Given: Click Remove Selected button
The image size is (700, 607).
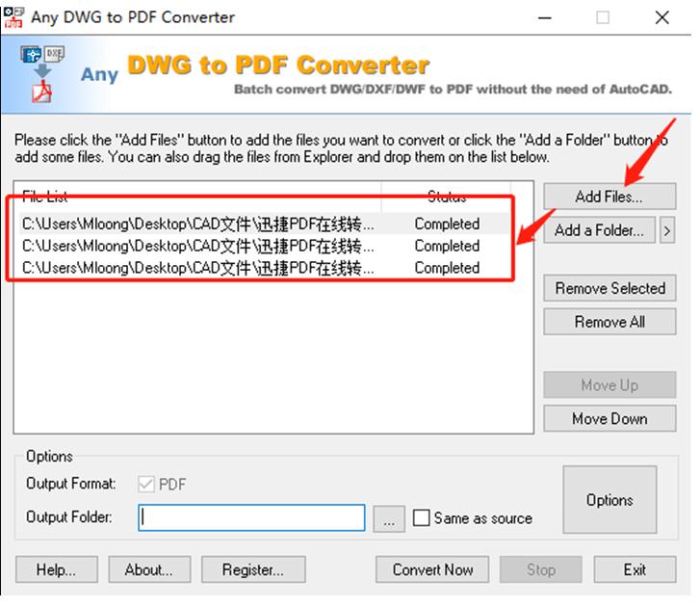Looking at the screenshot, I should click(609, 288).
